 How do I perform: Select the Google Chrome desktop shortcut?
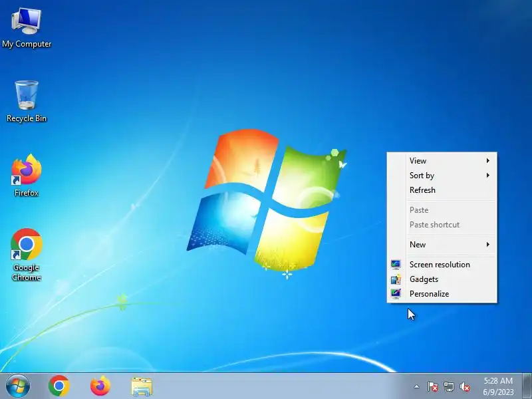27,255
